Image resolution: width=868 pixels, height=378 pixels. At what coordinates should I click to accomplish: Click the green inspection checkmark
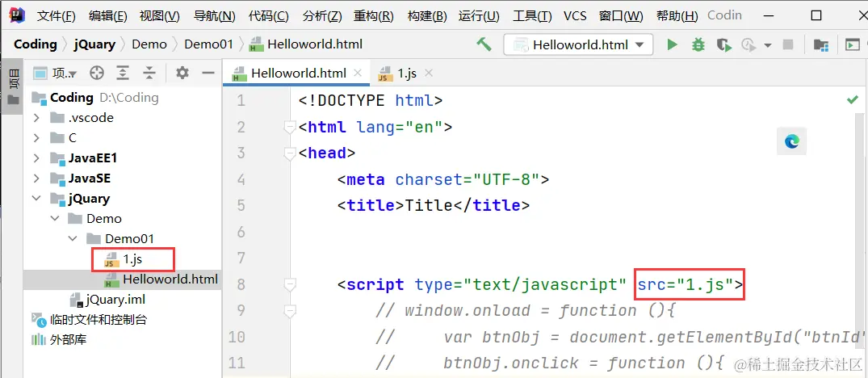point(852,99)
